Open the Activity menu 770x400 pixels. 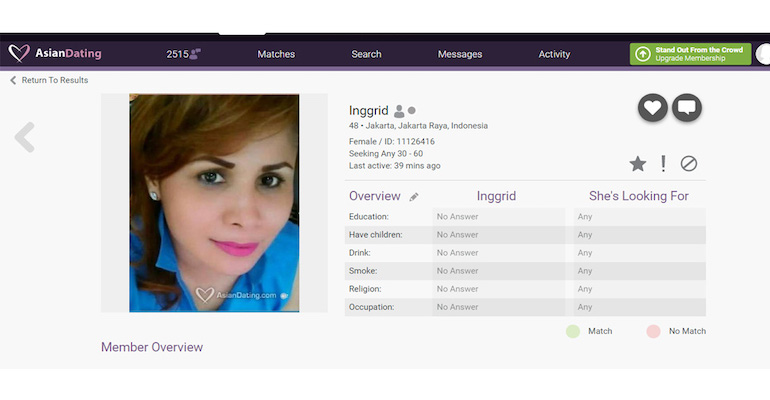click(x=554, y=54)
